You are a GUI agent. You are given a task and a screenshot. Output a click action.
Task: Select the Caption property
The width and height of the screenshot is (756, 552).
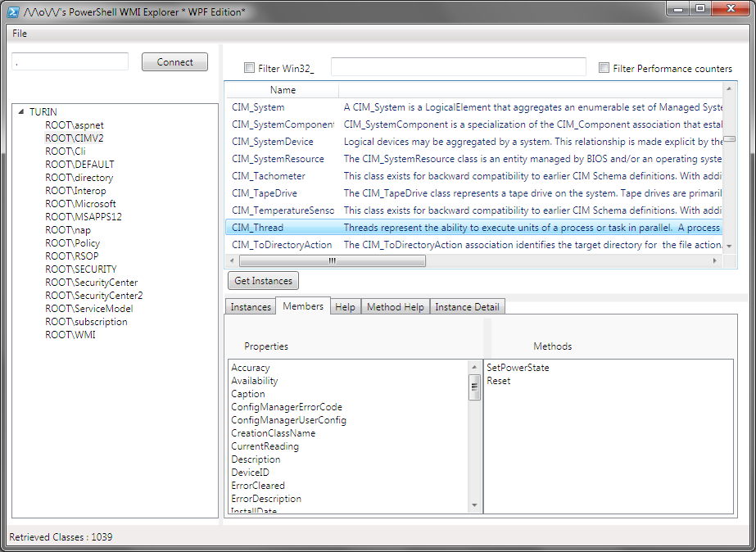click(x=248, y=393)
